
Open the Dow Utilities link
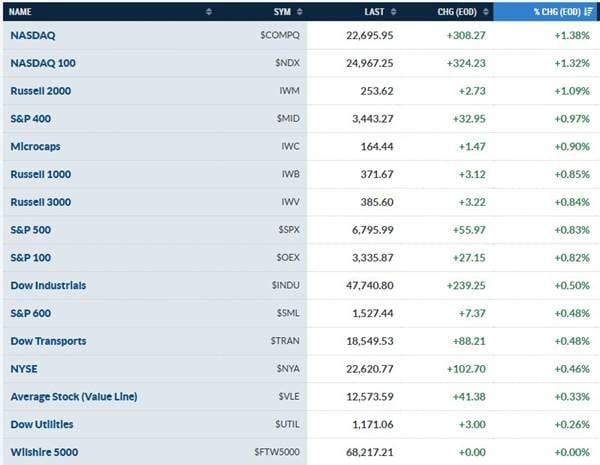(x=42, y=424)
